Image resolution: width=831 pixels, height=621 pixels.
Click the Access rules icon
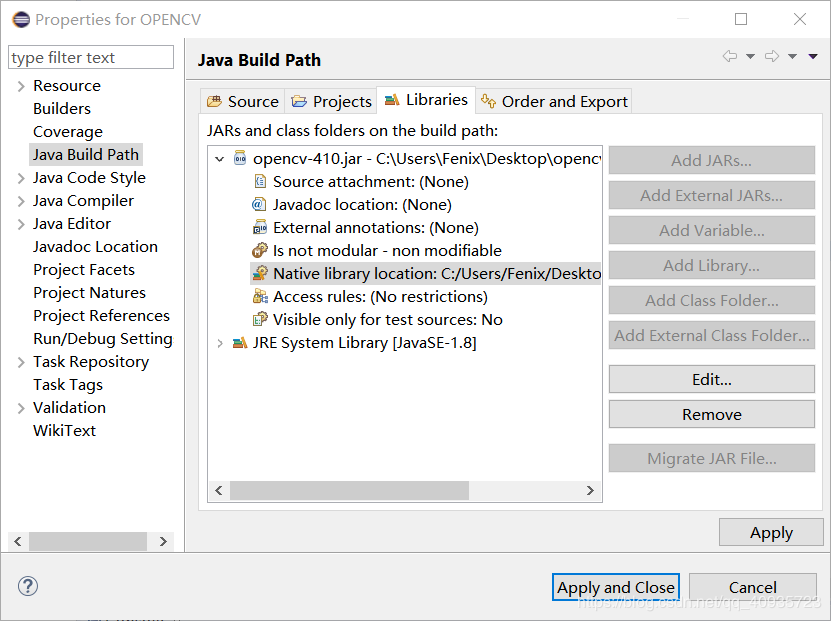[x=260, y=296]
